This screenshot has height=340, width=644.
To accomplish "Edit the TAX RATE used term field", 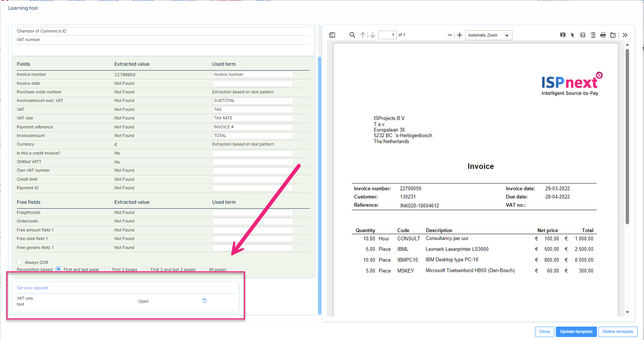I will coord(253,118).
